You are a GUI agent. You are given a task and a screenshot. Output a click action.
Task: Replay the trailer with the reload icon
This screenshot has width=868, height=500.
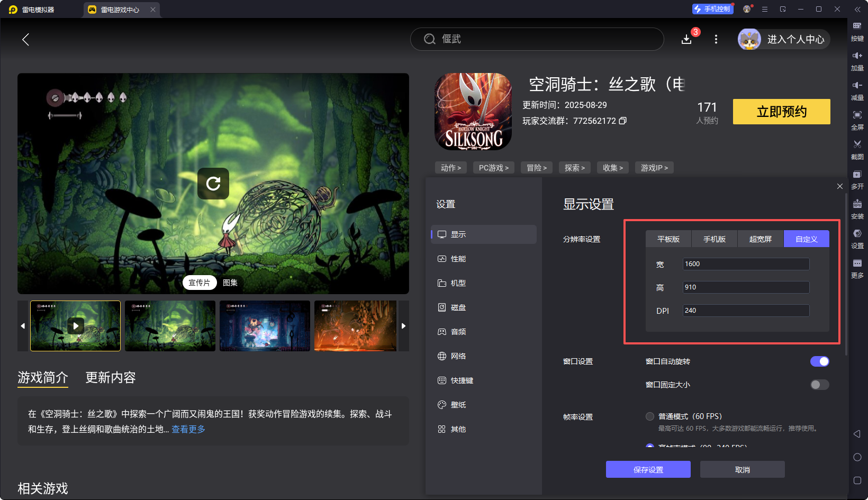(x=213, y=184)
